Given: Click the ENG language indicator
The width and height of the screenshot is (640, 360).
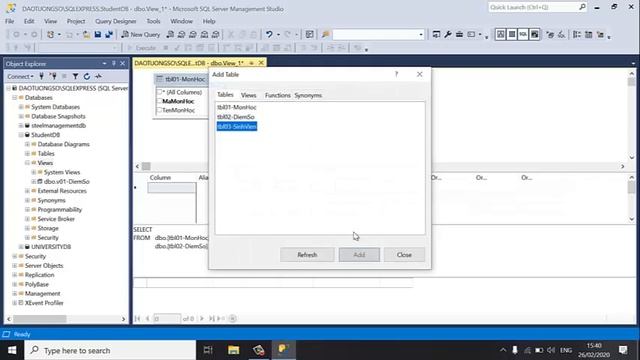Looking at the screenshot, I should click(566, 350).
